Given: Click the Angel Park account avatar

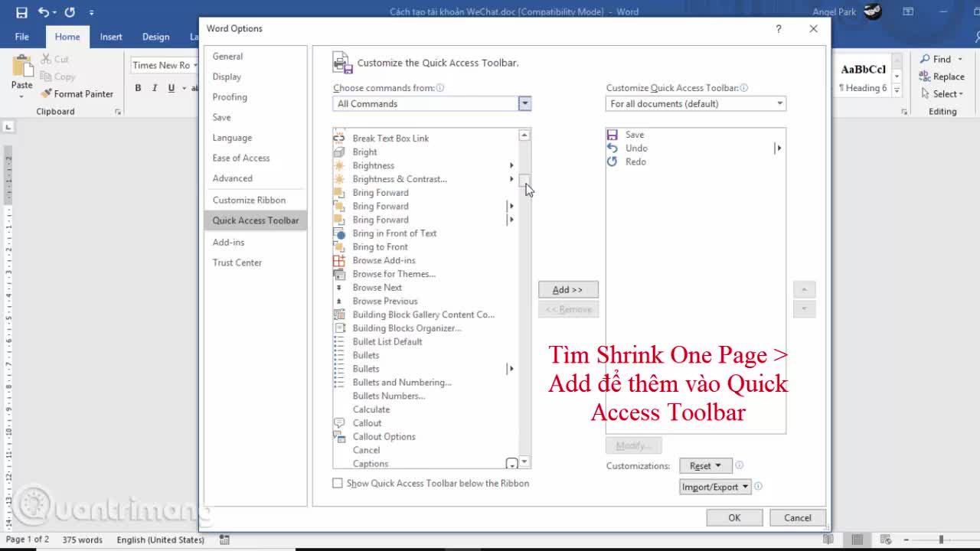Looking at the screenshot, I should point(872,11).
